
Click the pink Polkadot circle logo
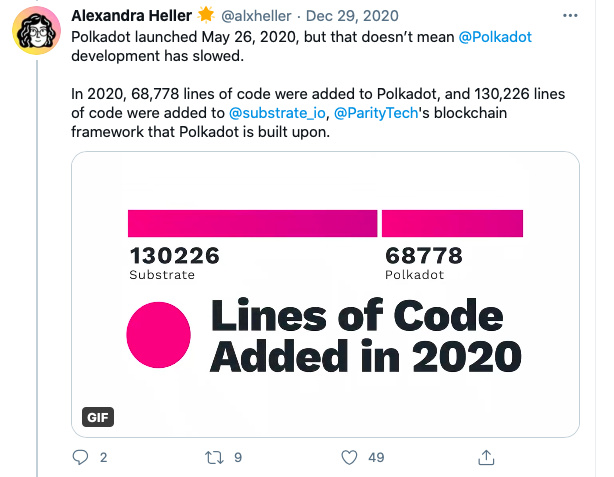click(x=159, y=335)
